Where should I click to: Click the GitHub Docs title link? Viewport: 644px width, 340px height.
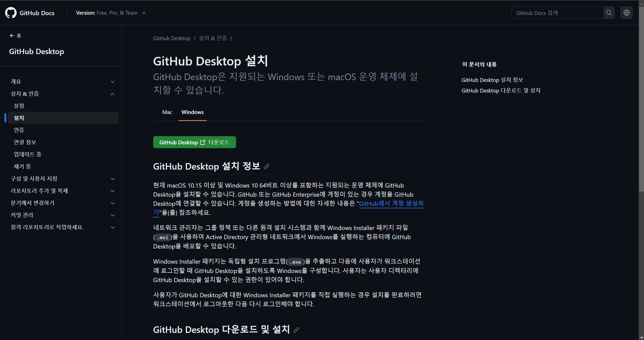coord(37,13)
